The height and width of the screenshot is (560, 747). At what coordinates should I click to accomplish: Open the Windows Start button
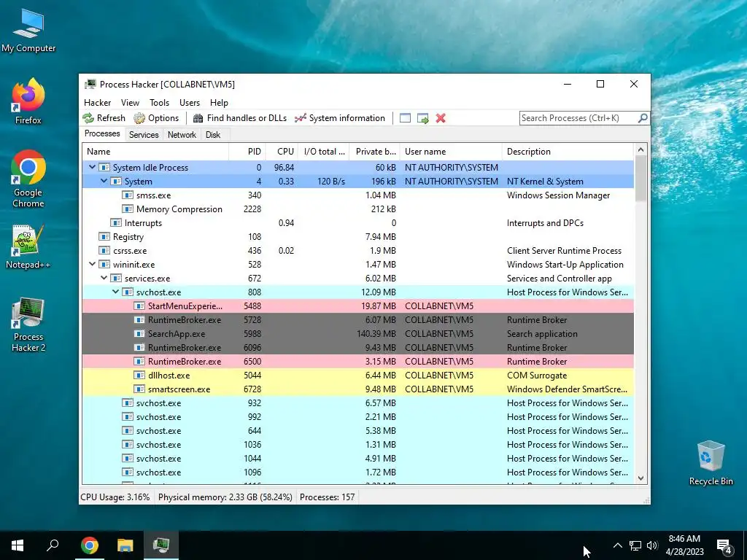tap(18, 545)
